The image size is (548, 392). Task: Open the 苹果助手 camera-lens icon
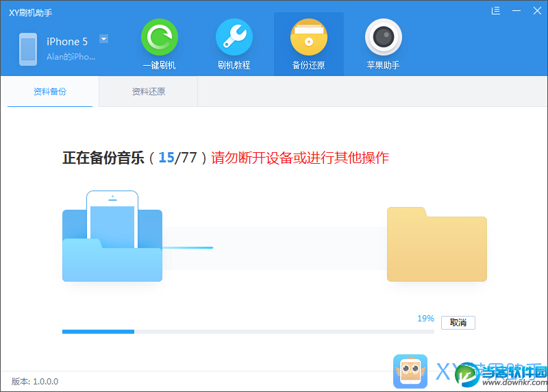coord(384,37)
